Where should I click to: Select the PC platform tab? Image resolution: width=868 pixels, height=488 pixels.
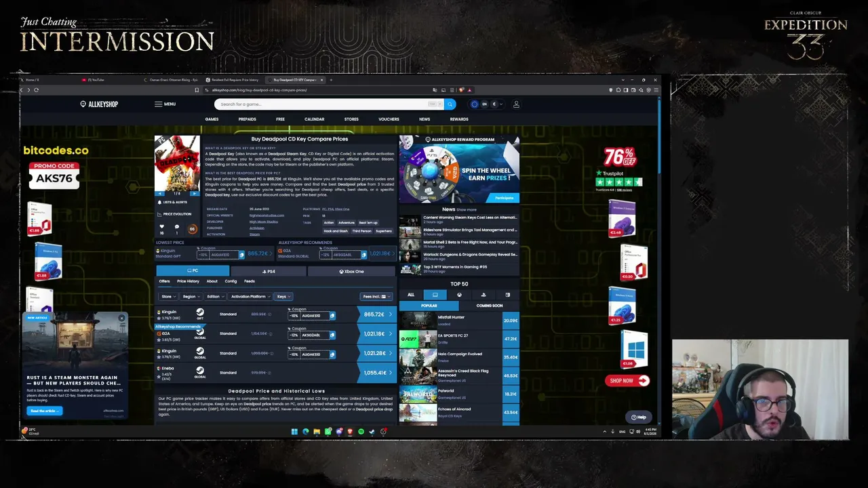click(x=193, y=271)
